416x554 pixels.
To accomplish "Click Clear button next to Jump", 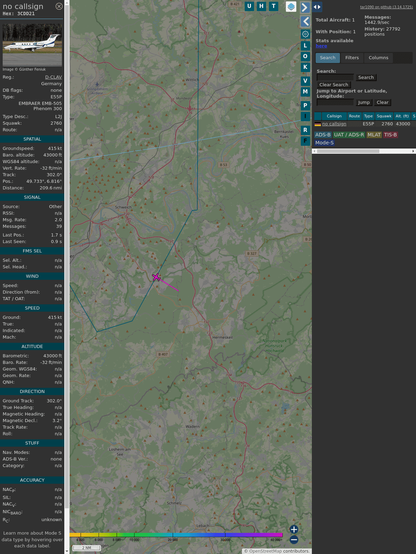I will 382,102.
